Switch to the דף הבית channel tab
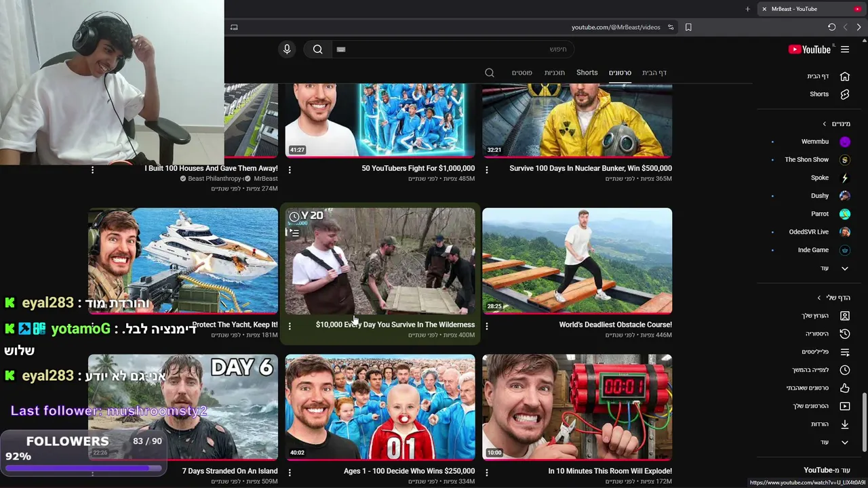The width and height of the screenshot is (868, 488). click(x=654, y=73)
